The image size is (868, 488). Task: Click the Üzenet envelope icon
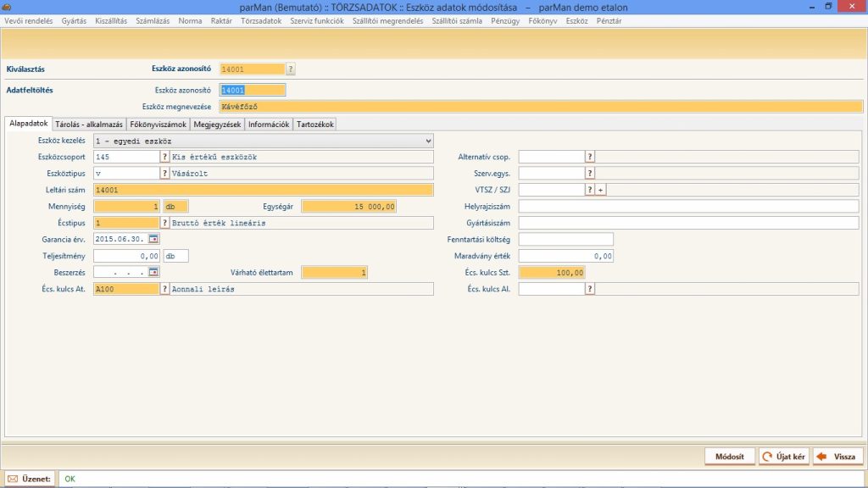[x=13, y=480]
